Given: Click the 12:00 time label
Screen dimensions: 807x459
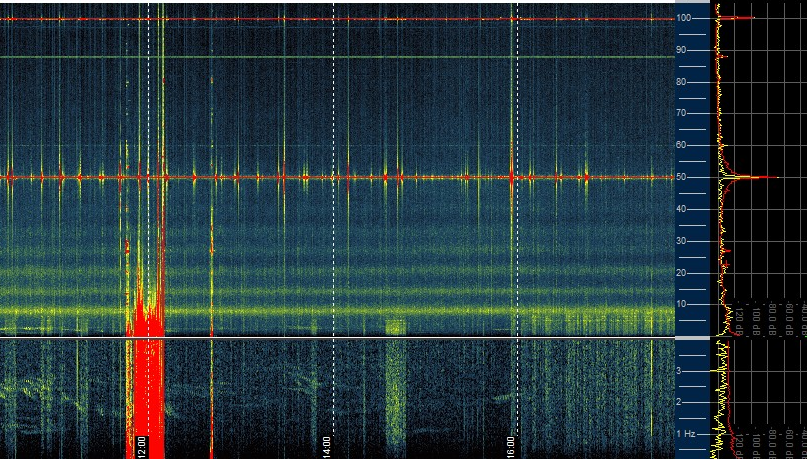Looking at the screenshot, I should [x=142, y=445].
